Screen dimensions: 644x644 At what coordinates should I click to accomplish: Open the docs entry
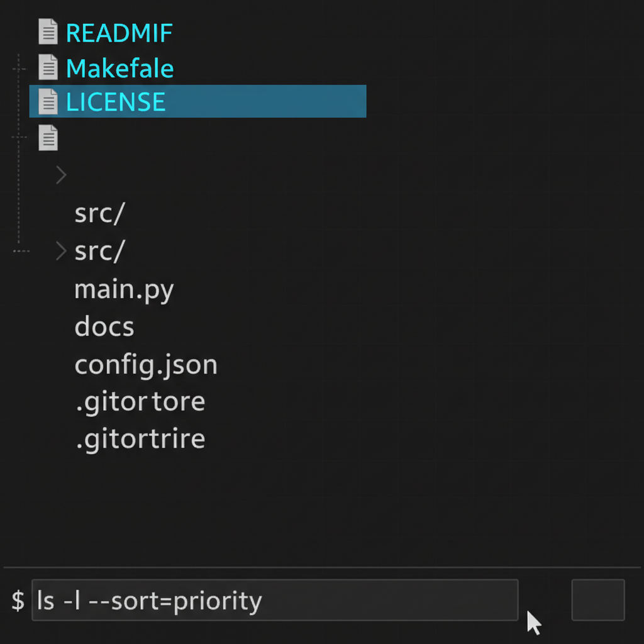click(104, 326)
